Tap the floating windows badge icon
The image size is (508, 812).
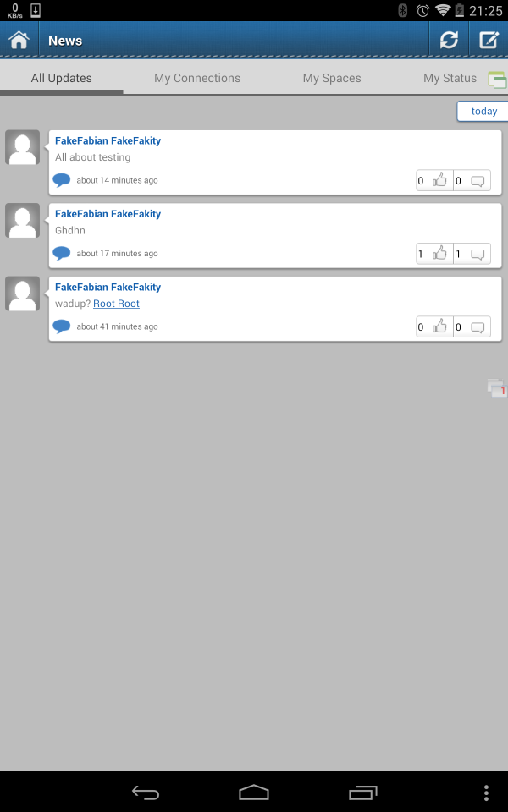[497, 388]
